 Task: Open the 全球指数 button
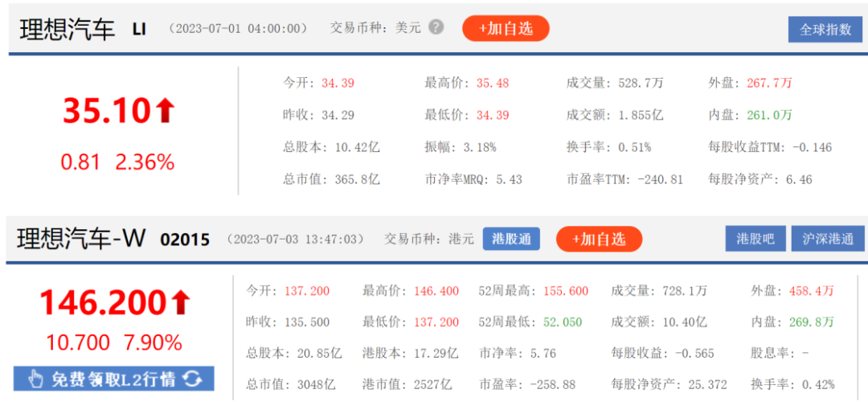[x=825, y=30]
